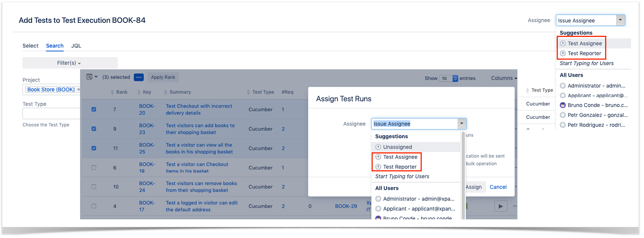Pick Test Reporter label in the top-right suggestions
This screenshot has width=644, height=238.
tap(585, 53)
